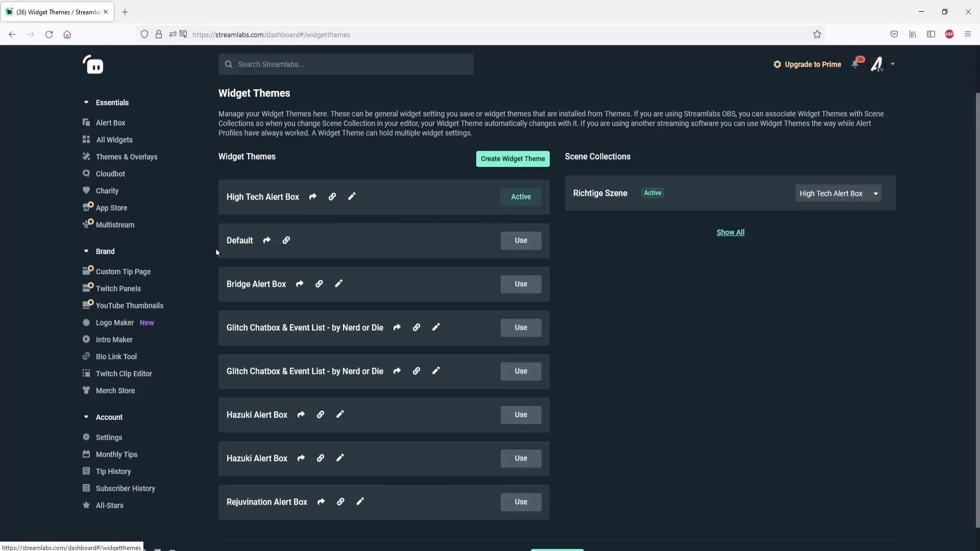This screenshot has height=551, width=980.
Task: Click link icon for Default theme
Action: 286,240
